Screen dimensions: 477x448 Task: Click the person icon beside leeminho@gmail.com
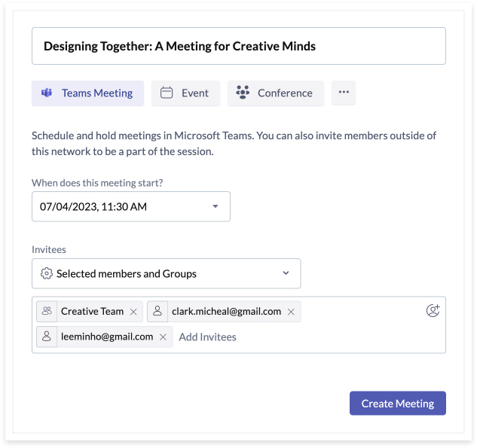tap(47, 337)
